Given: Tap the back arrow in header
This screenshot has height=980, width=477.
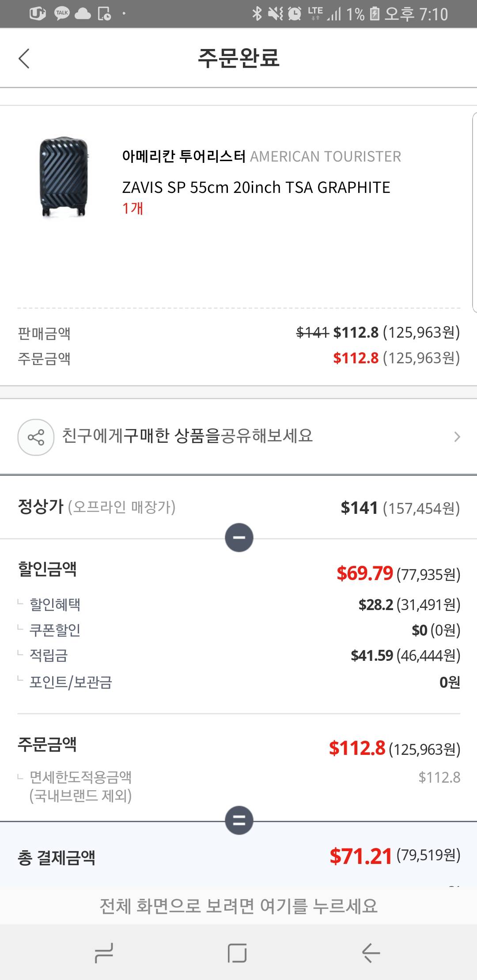Looking at the screenshot, I should pyautogui.click(x=24, y=58).
